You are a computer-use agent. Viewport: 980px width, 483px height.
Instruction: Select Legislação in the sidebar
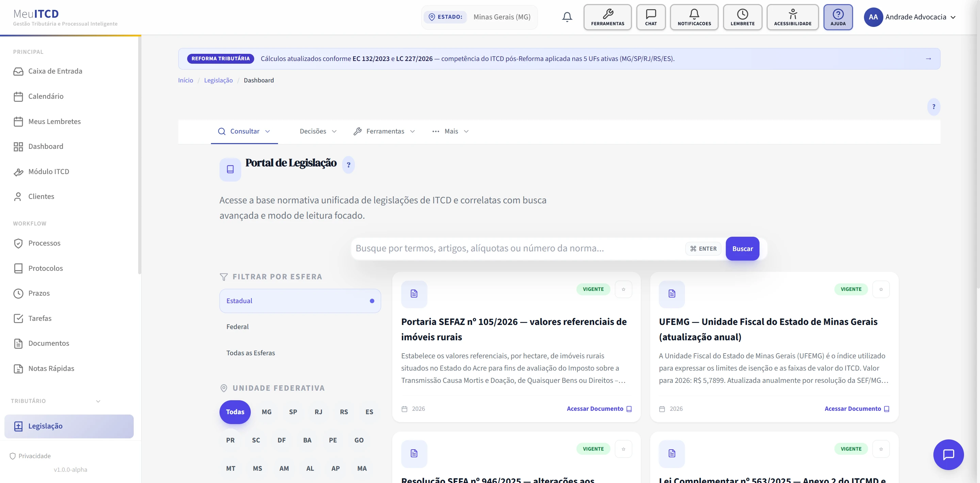[69, 426]
